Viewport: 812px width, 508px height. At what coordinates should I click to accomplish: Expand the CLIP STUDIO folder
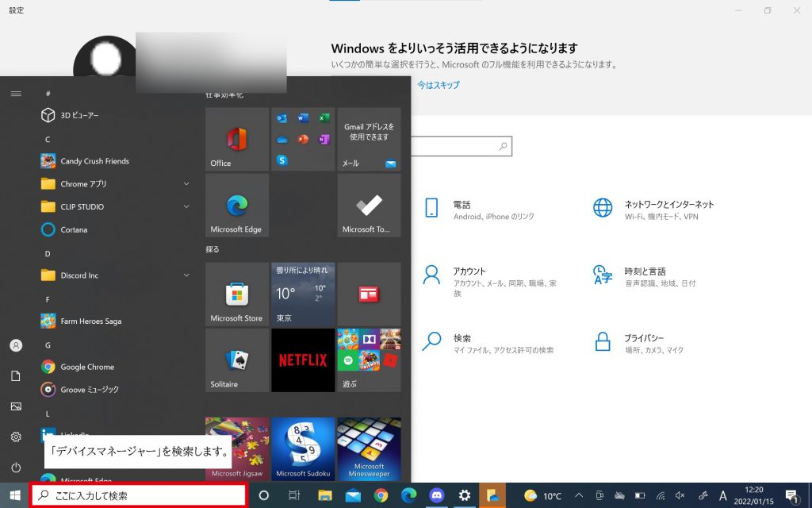coord(116,206)
